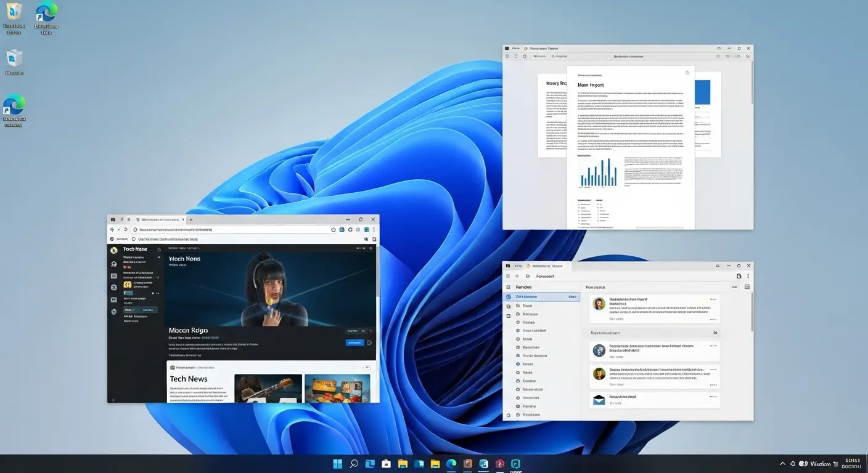Open the guitar thumbnail article

click(x=268, y=388)
